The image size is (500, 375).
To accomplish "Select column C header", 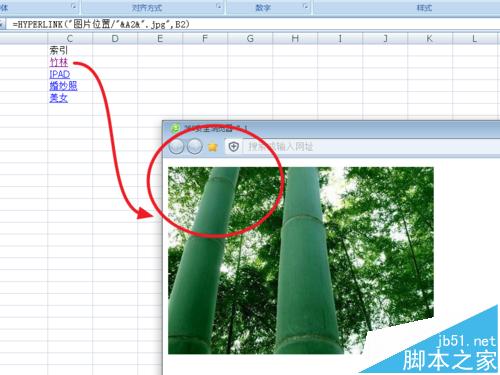I will (x=70, y=39).
